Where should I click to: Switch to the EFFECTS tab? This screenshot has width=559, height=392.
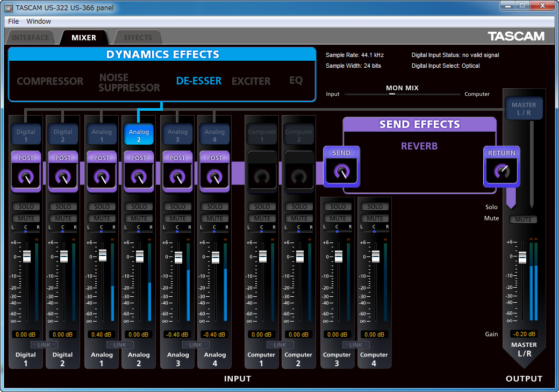[x=138, y=38]
